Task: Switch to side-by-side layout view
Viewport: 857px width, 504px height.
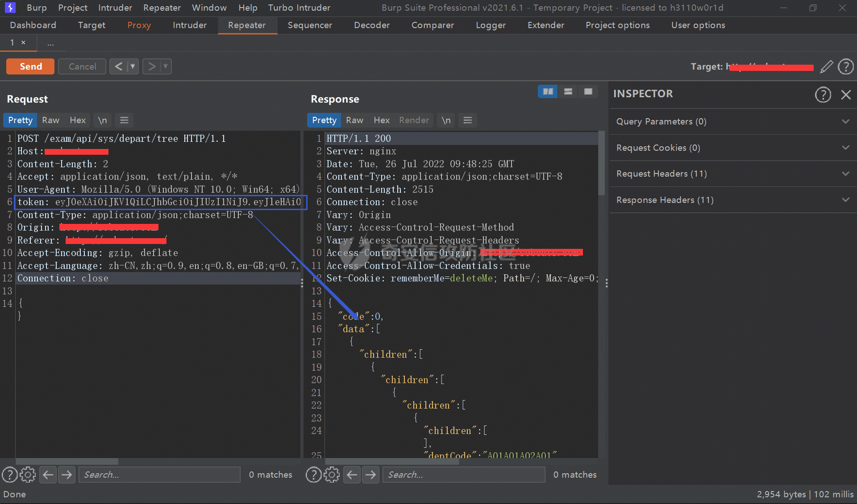Action: [548, 91]
